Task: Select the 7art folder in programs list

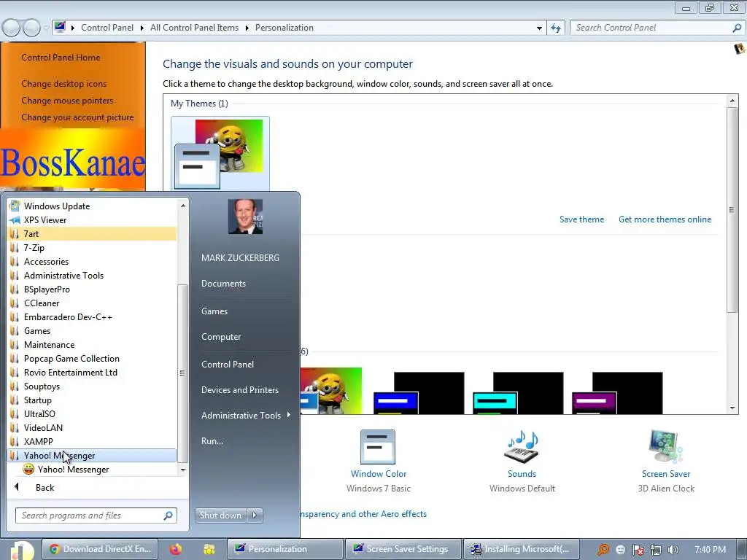Action: pyautogui.click(x=92, y=234)
